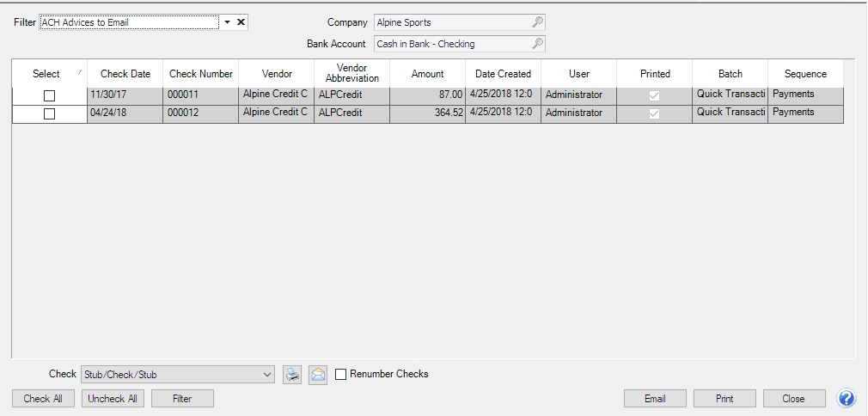Clear the filter with the X icon
This screenshot has width=868, height=416.
click(241, 22)
